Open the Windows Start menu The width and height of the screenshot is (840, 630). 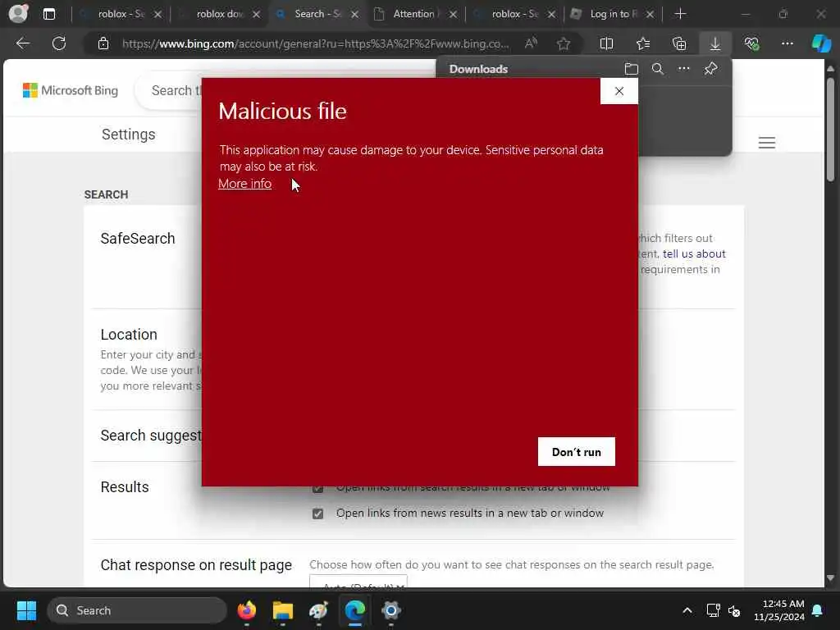26,610
